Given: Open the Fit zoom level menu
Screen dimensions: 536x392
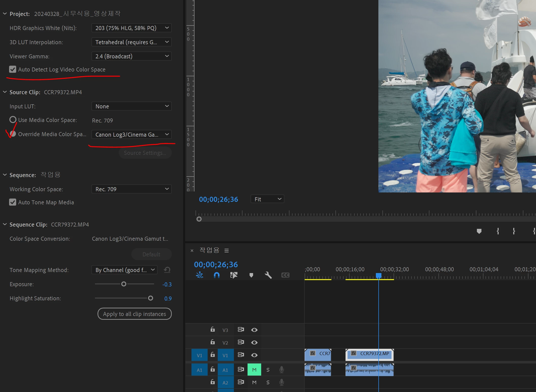Looking at the screenshot, I should tap(267, 199).
